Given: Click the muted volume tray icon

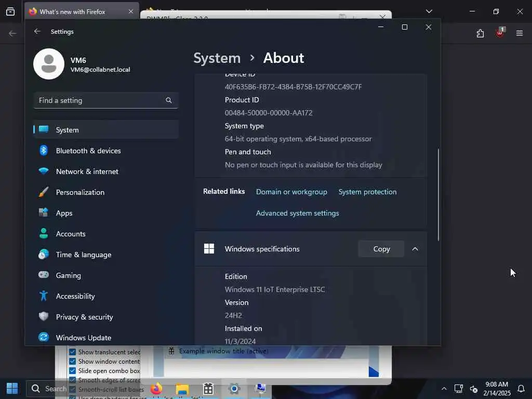Looking at the screenshot, I should pyautogui.click(x=474, y=389).
